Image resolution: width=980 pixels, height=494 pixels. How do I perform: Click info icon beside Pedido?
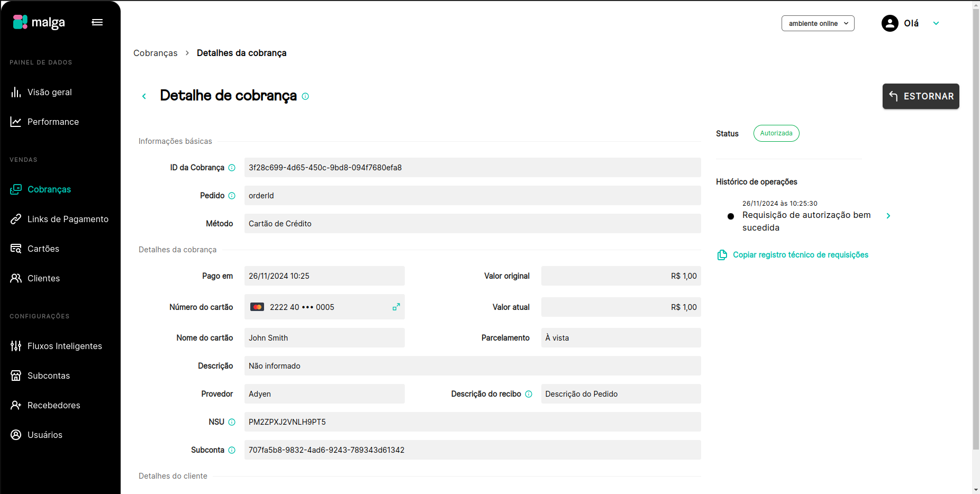point(232,196)
